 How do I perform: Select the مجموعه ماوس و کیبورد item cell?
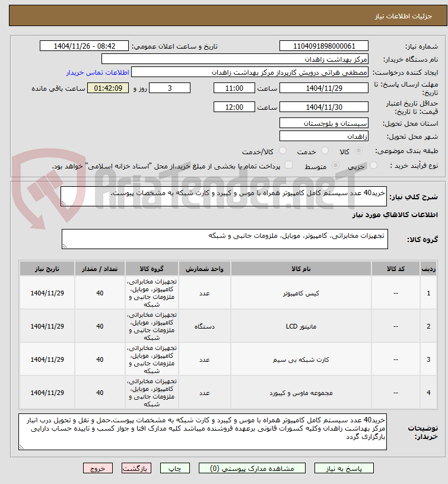301,393
